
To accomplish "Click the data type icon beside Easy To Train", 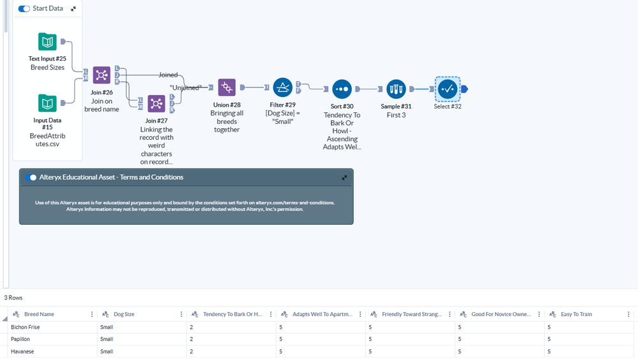I will pyautogui.click(x=552, y=314).
